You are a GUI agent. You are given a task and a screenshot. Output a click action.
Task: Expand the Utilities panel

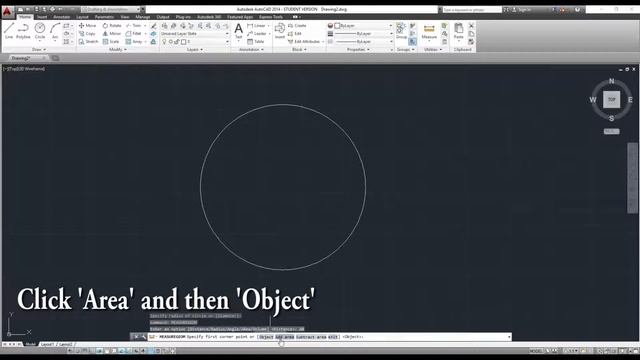[433, 49]
